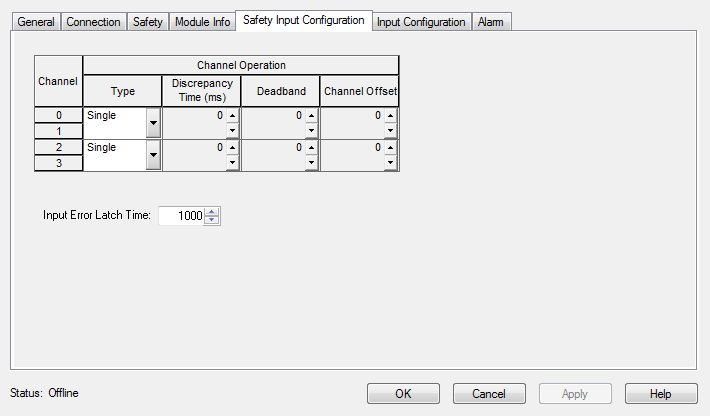Open Help for this dialog
This screenshot has width=710, height=416.
pyautogui.click(x=660, y=394)
